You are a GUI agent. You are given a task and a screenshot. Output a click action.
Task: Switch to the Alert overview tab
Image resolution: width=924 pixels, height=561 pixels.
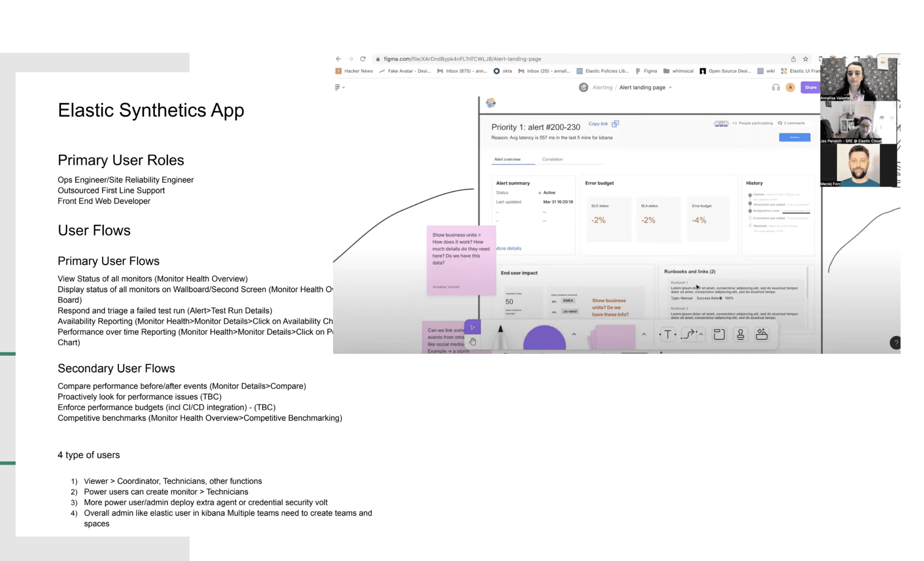coord(507,159)
